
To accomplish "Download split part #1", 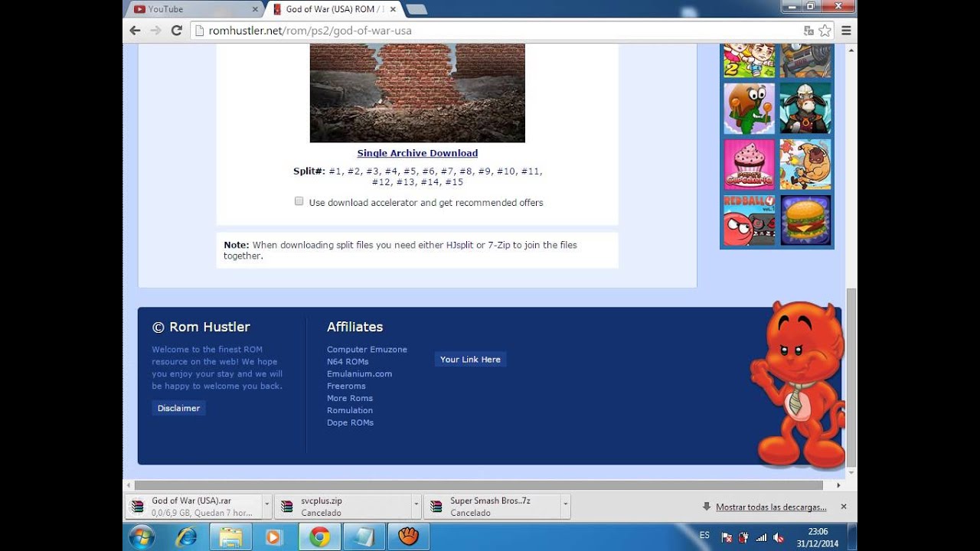I will coord(335,171).
